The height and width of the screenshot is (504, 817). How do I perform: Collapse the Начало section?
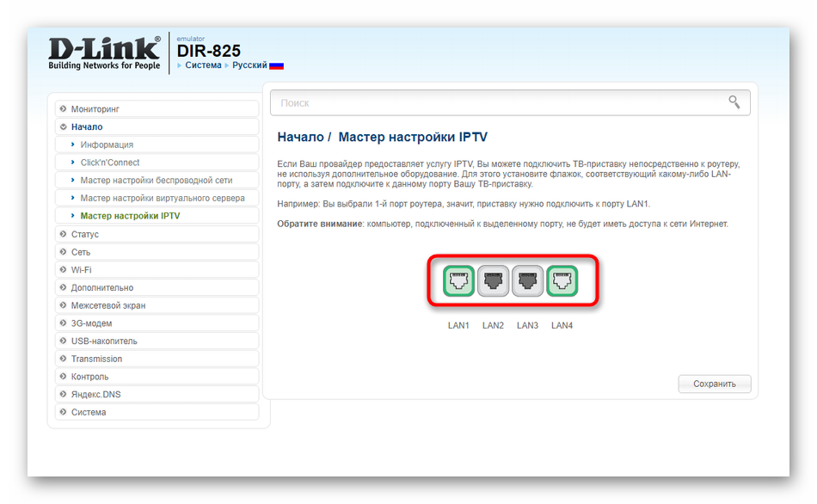pyautogui.click(x=86, y=127)
